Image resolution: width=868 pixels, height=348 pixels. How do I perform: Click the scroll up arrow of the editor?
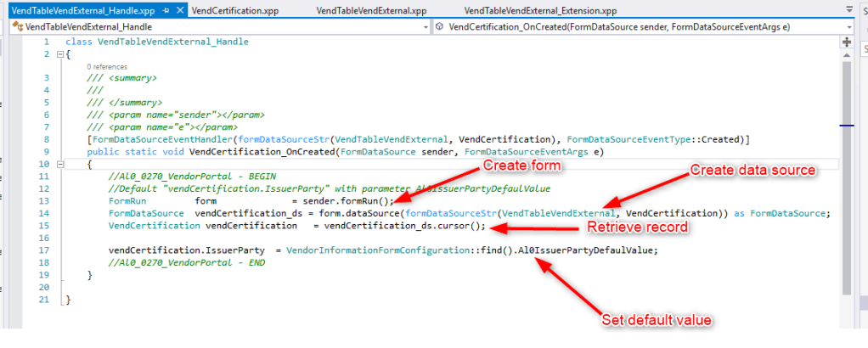point(846,55)
